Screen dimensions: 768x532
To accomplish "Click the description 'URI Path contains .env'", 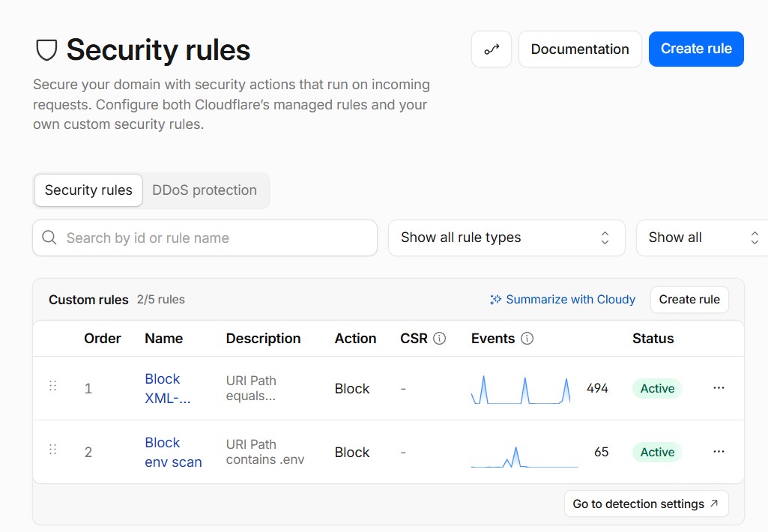I will 265,452.
